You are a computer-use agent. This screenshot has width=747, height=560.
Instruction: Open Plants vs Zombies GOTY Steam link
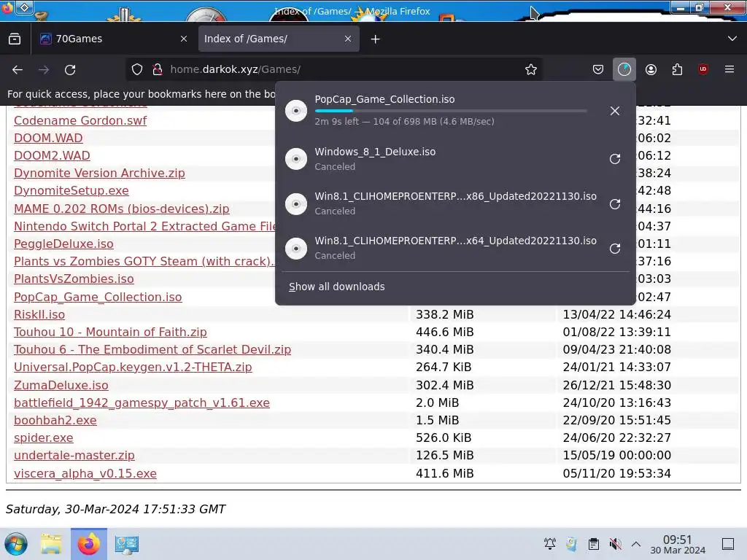tap(144, 262)
